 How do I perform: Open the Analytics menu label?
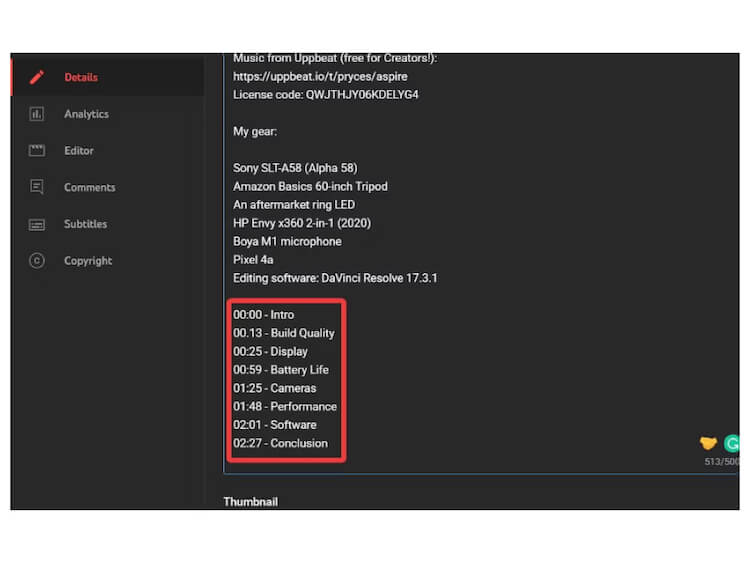[87, 114]
